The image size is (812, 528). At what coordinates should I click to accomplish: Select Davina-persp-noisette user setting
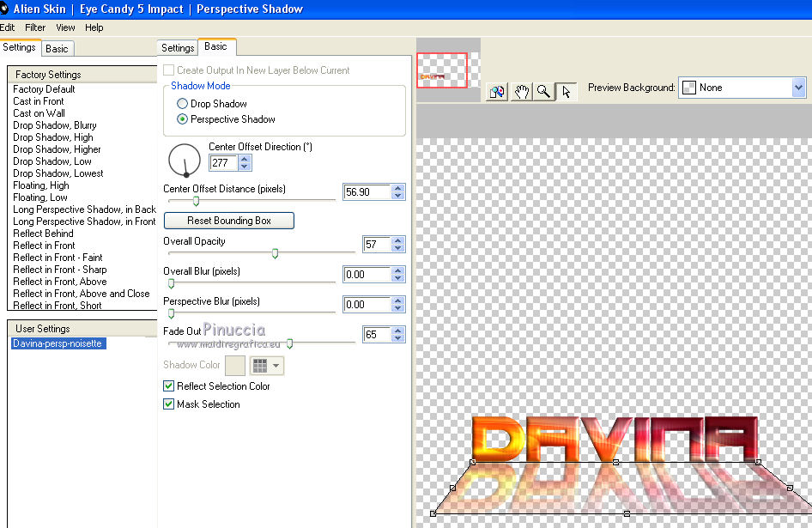(58, 343)
